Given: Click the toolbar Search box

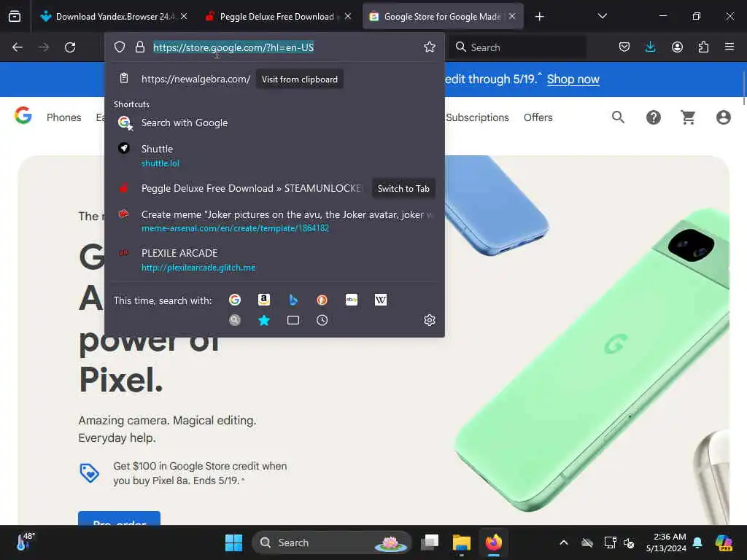Looking at the screenshot, I should coord(519,47).
